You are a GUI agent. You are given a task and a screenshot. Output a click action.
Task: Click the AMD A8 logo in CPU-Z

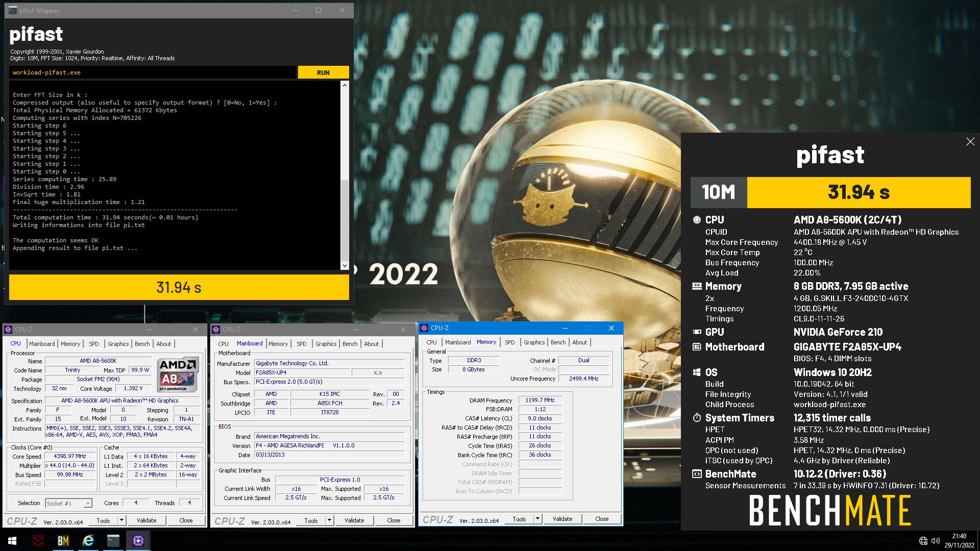tap(178, 375)
